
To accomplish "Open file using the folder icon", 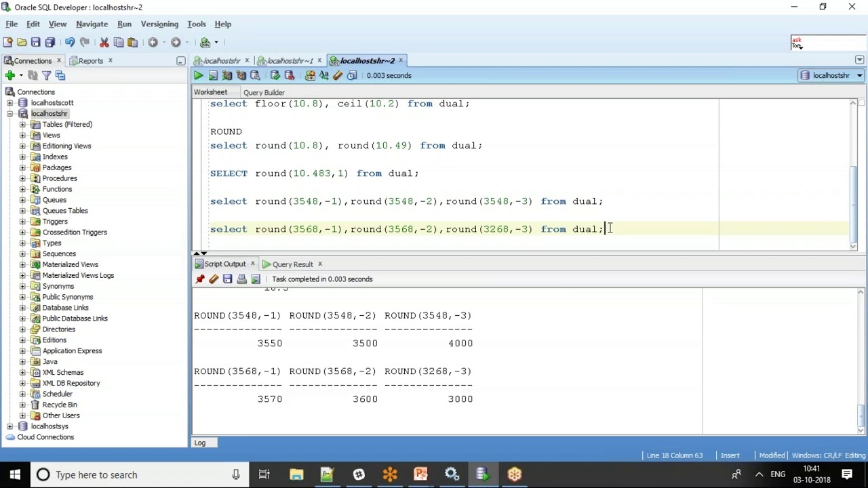I will [x=22, y=42].
